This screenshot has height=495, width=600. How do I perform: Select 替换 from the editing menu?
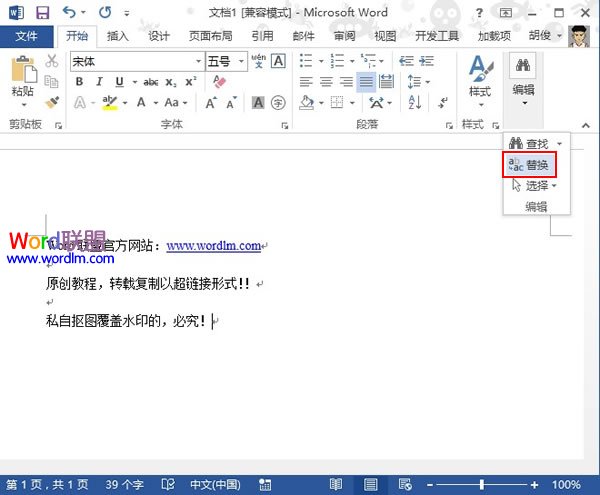click(529, 165)
